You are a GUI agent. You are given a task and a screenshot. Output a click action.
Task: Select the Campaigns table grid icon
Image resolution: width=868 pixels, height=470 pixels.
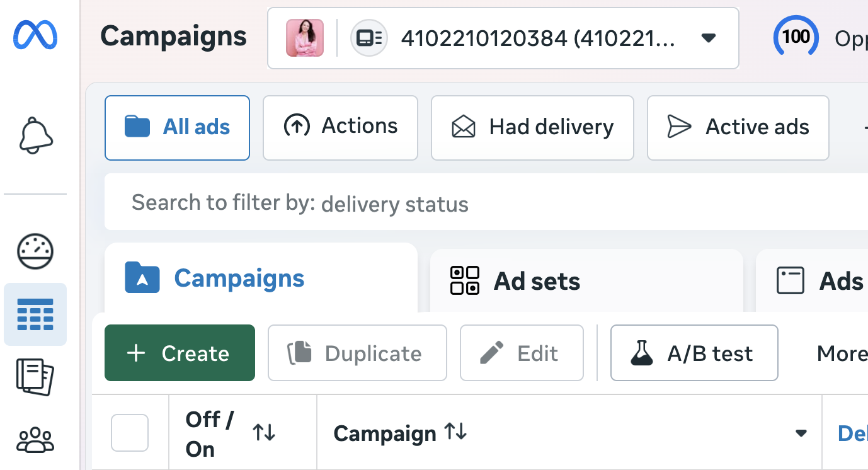(x=35, y=314)
